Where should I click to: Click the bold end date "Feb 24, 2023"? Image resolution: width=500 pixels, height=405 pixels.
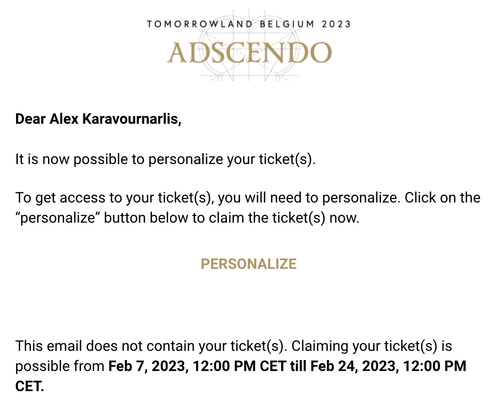click(354, 366)
